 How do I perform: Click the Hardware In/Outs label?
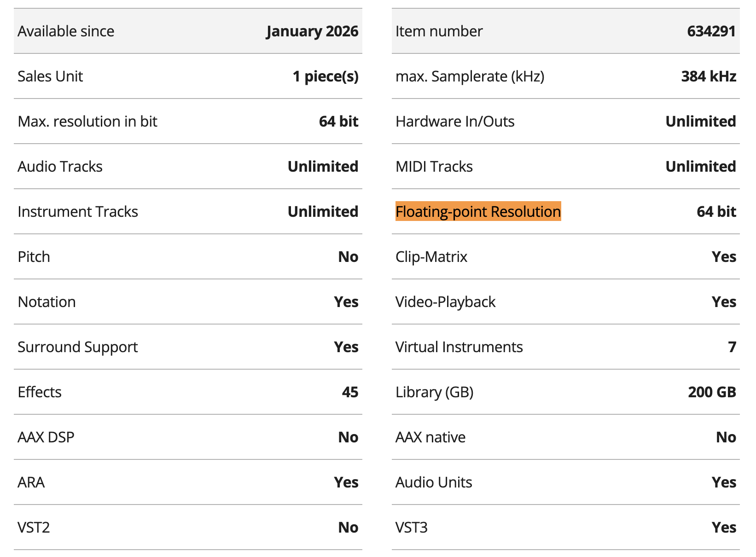[x=455, y=122]
